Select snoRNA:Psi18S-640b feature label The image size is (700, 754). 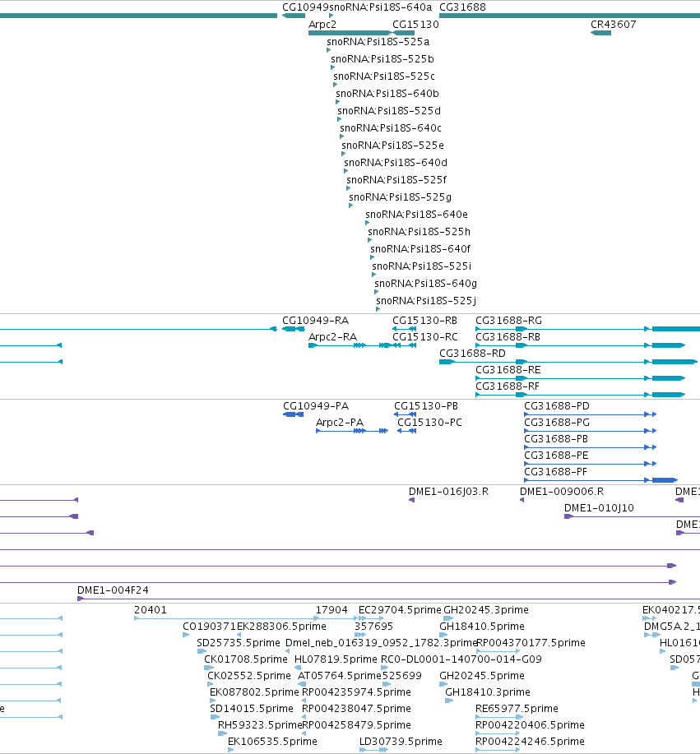(387, 94)
